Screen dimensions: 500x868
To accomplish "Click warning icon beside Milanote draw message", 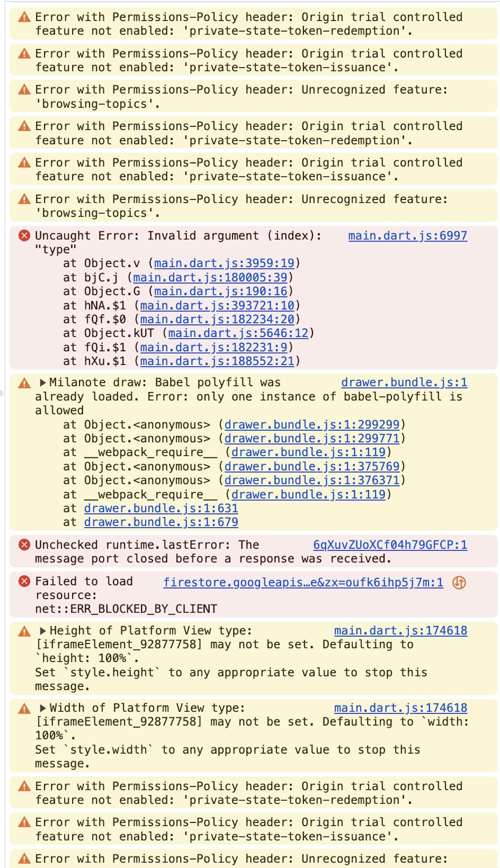I will pos(24,383).
